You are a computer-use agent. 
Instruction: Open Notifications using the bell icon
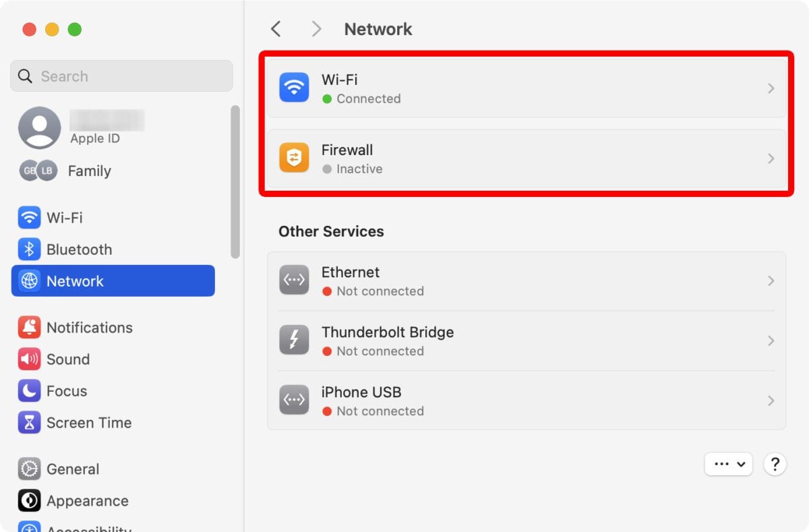tap(28, 327)
